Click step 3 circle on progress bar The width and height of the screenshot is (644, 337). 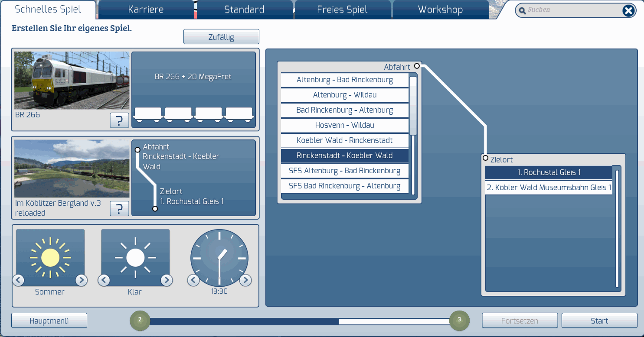459,321
